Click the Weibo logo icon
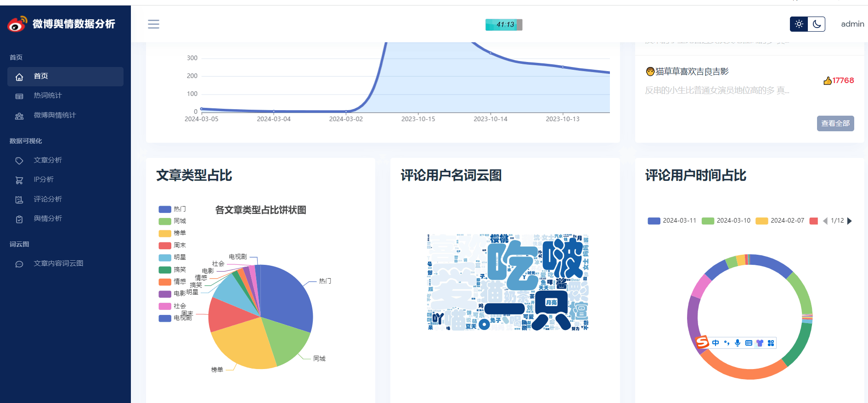Image resolution: width=868 pixels, height=403 pixels. (17, 24)
